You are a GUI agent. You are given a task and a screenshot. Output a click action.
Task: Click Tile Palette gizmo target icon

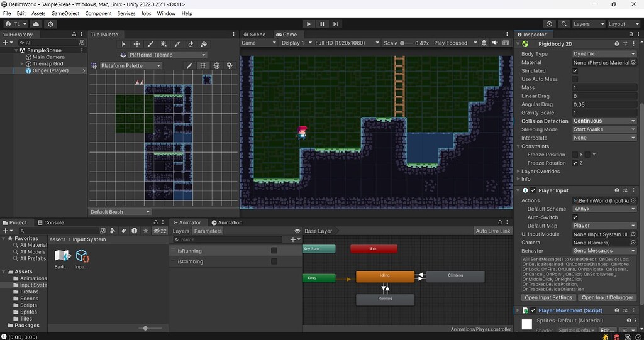[x=216, y=65]
